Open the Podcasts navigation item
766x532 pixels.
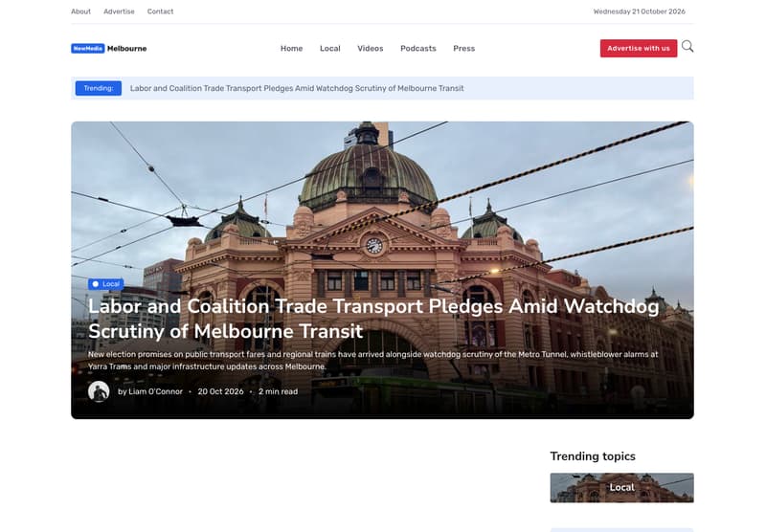click(418, 48)
